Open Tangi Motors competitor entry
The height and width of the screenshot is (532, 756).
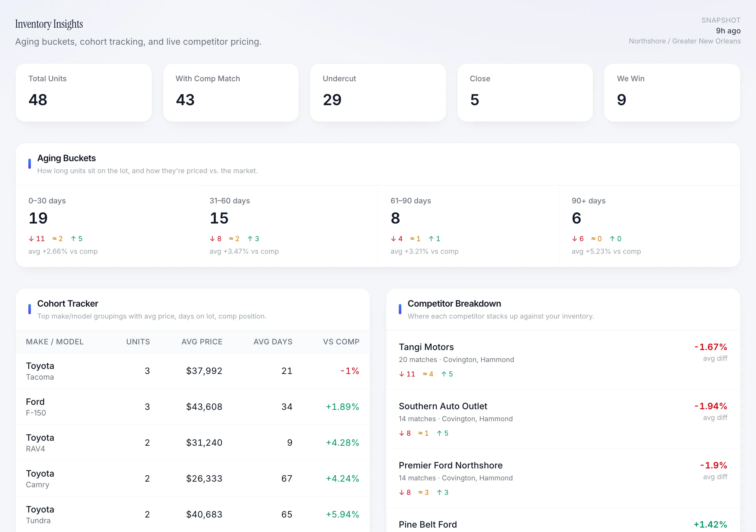[x=563, y=360]
